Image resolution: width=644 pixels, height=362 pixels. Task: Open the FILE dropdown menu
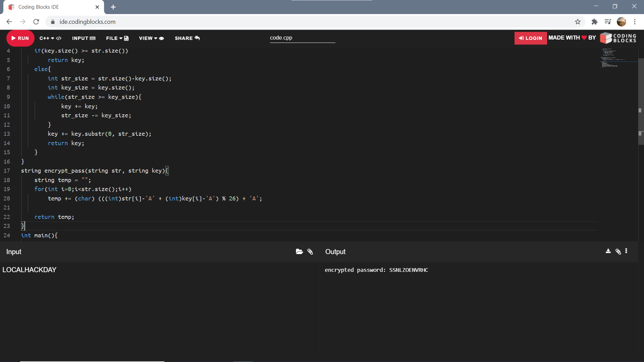117,38
